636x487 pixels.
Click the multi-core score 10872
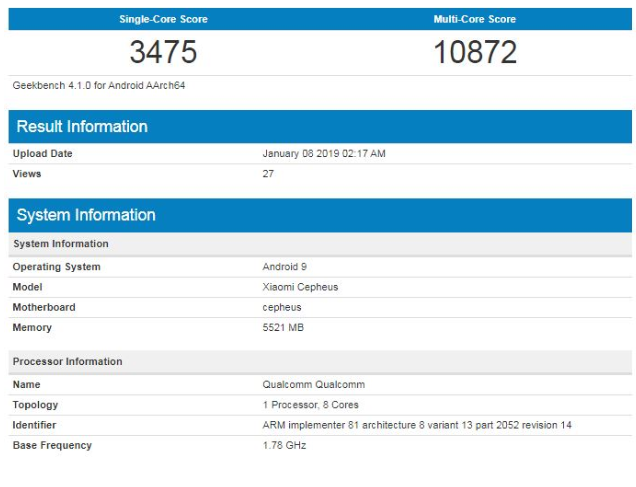pos(475,52)
